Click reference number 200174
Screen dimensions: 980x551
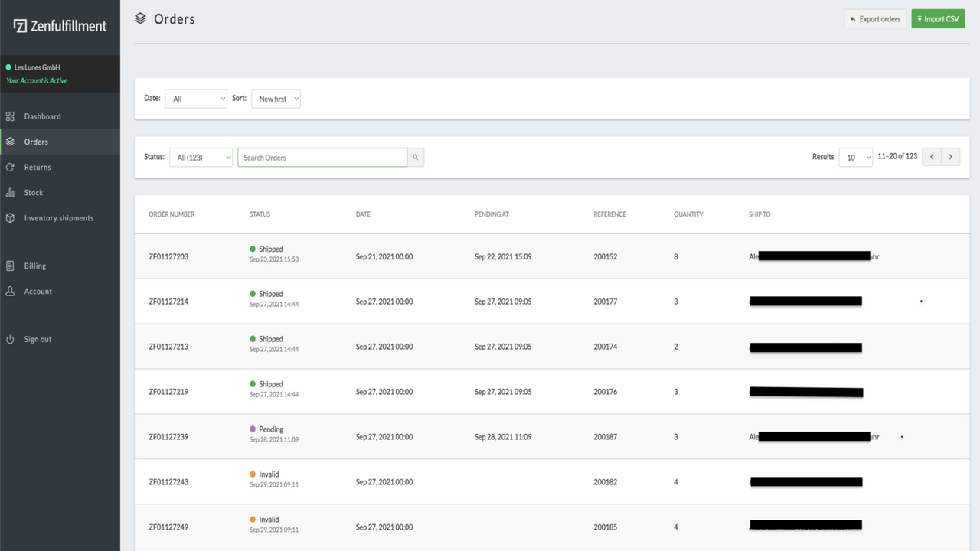[605, 347]
